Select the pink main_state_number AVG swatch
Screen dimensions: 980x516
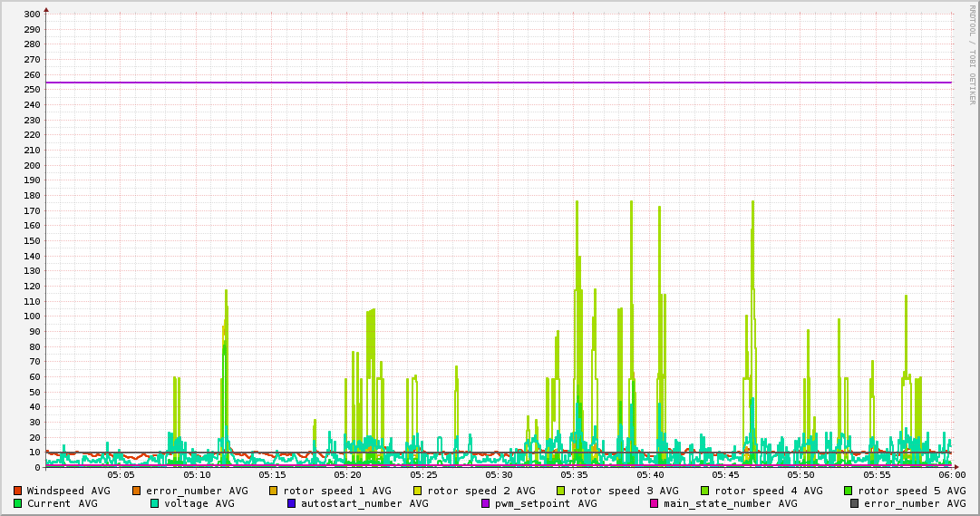[x=654, y=503]
